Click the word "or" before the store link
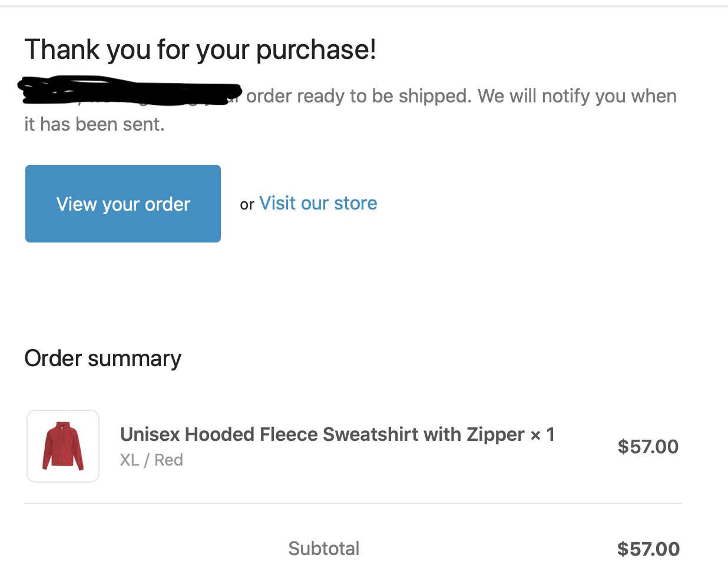The height and width of the screenshot is (578, 728). click(247, 205)
